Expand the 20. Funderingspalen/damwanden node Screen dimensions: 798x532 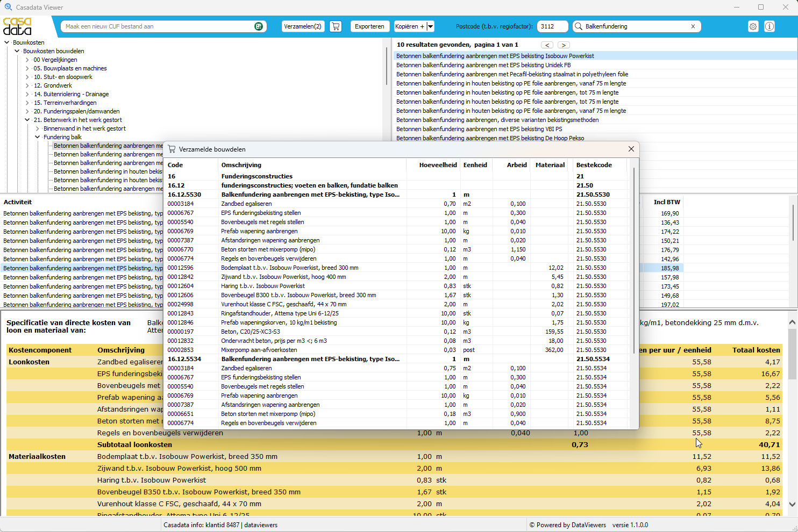click(27, 111)
